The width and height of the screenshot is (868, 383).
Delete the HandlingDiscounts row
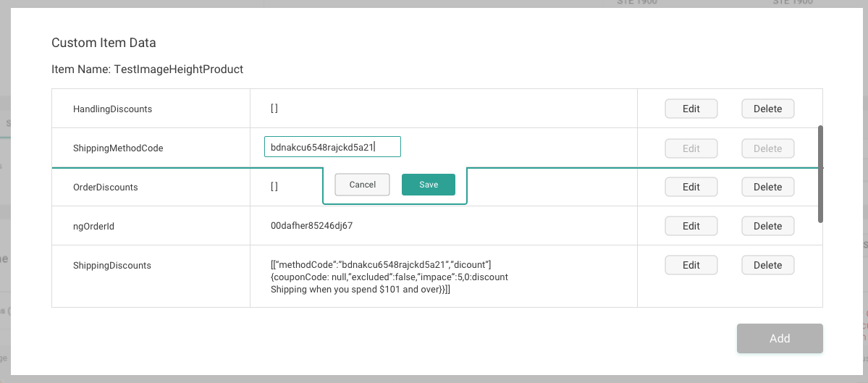click(x=768, y=109)
